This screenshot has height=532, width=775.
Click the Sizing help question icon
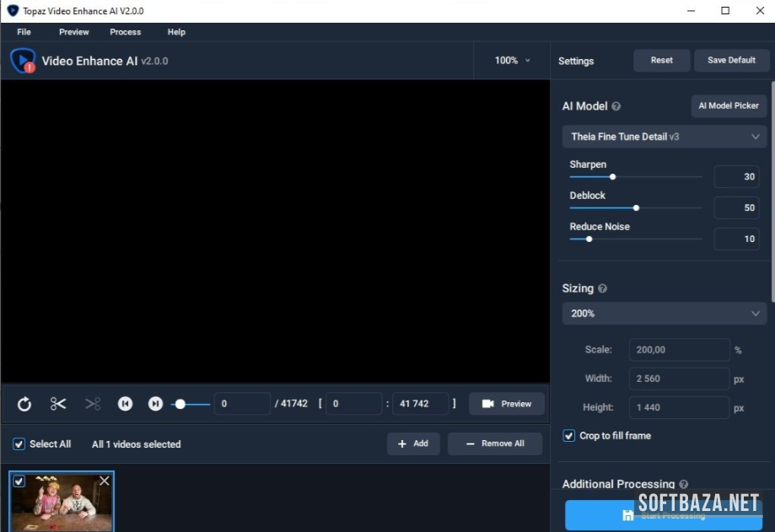click(602, 288)
